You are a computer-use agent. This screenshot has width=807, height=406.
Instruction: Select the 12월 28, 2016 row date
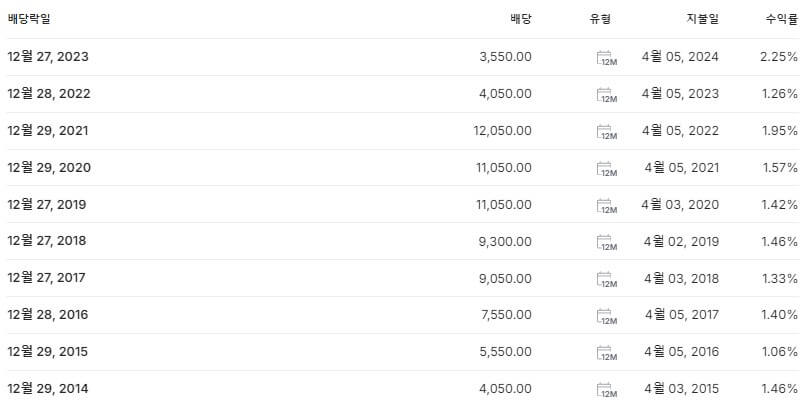coord(48,314)
